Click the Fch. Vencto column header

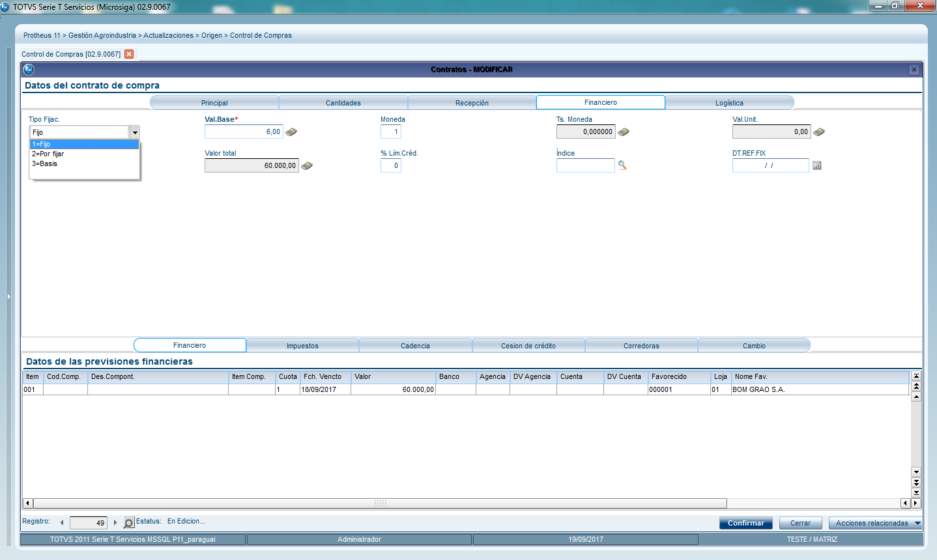pos(326,377)
